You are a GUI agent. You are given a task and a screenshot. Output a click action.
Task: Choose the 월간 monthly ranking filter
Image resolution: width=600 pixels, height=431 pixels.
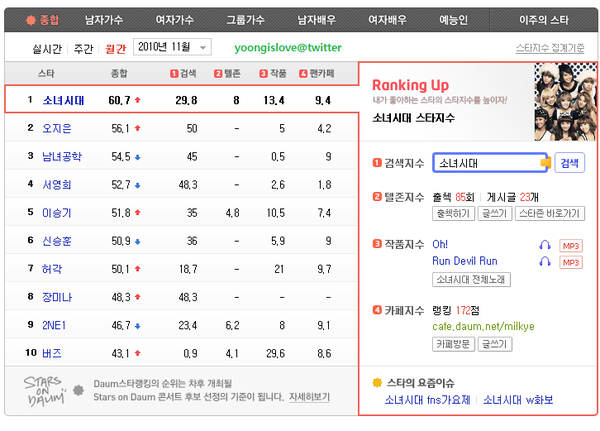point(116,49)
